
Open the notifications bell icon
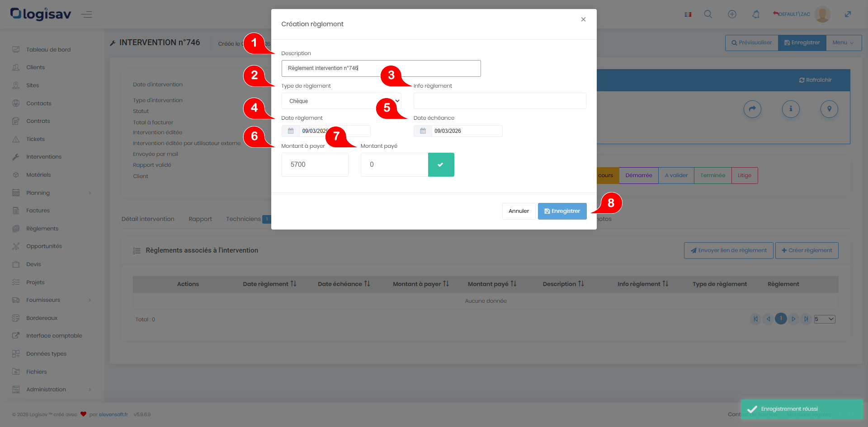(755, 14)
